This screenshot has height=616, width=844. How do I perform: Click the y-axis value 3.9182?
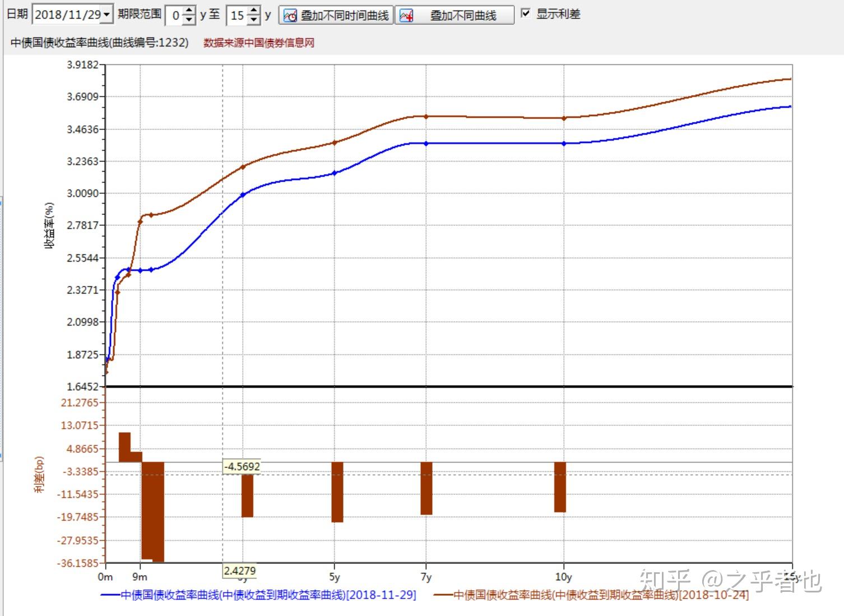tap(83, 64)
